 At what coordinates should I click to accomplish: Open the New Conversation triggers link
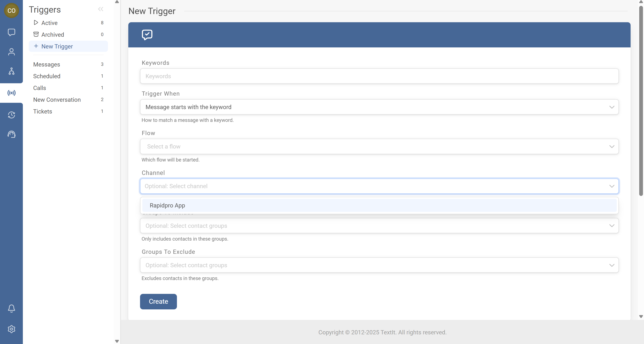tap(57, 100)
